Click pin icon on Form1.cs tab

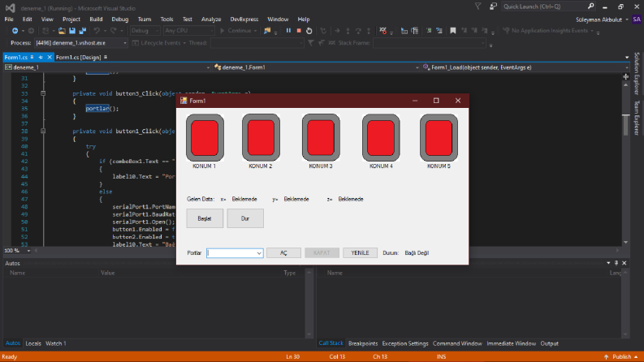click(41, 58)
